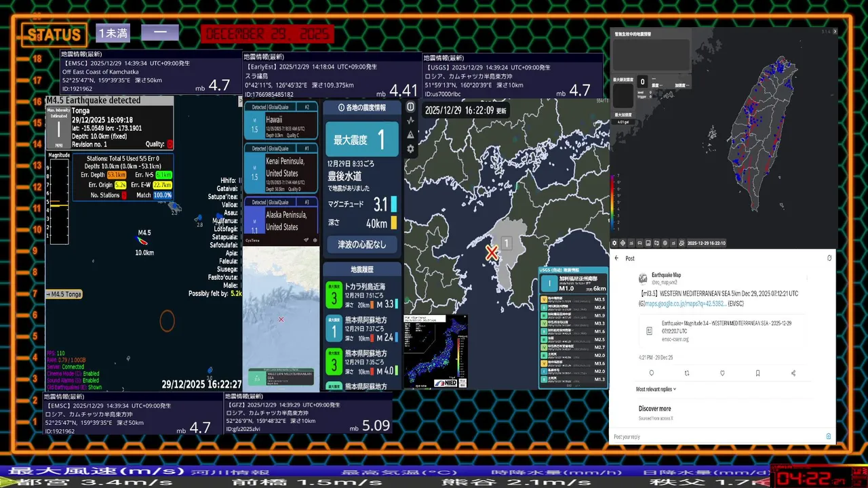Click the send icon below Alaska Peninsula card
The image size is (868, 488).
point(306,240)
